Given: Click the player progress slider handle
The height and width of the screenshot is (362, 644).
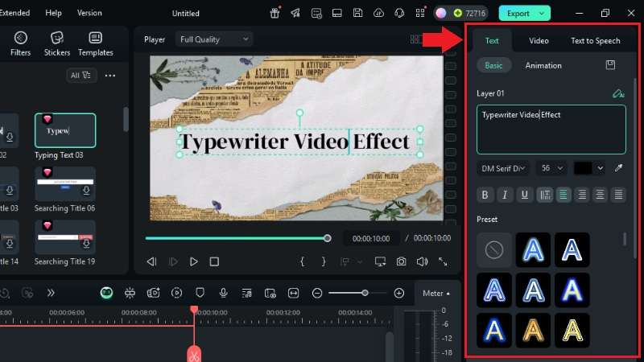Looking at the screenshot, I should 327,238.
